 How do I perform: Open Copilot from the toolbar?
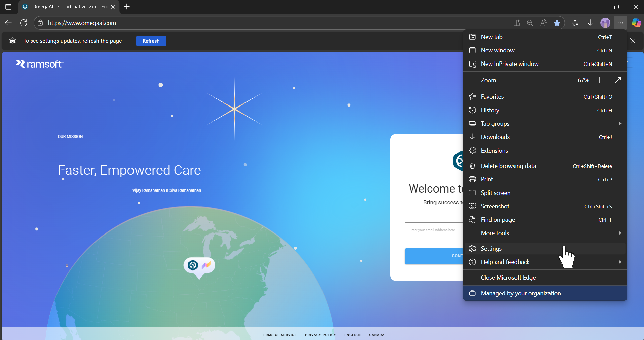pyautogui.click(x=636, y=23)
